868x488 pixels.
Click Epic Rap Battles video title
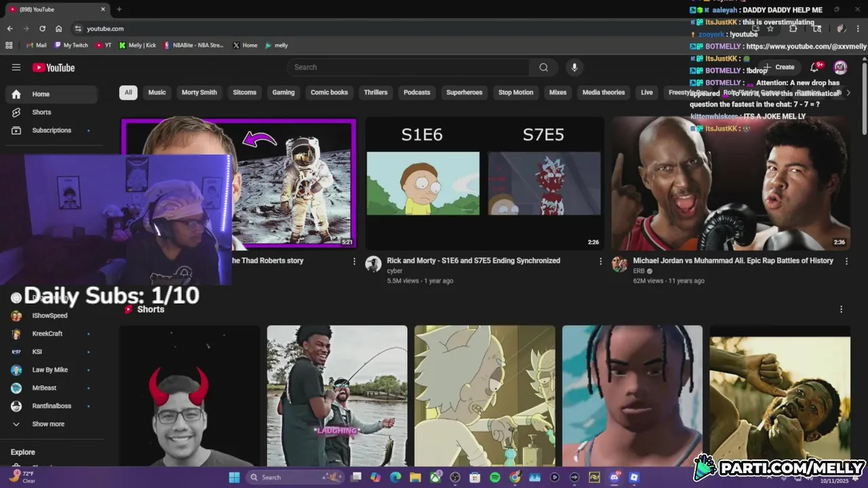pos(733,260)
